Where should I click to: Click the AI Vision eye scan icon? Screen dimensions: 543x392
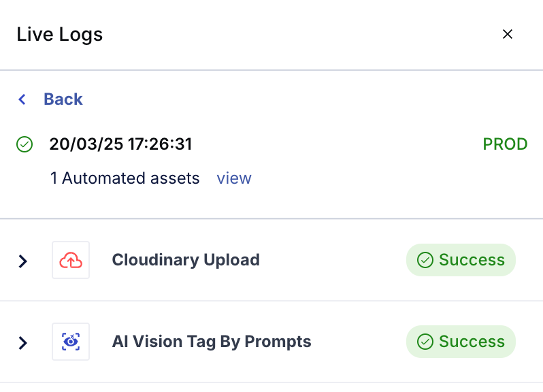coord(71,342)
